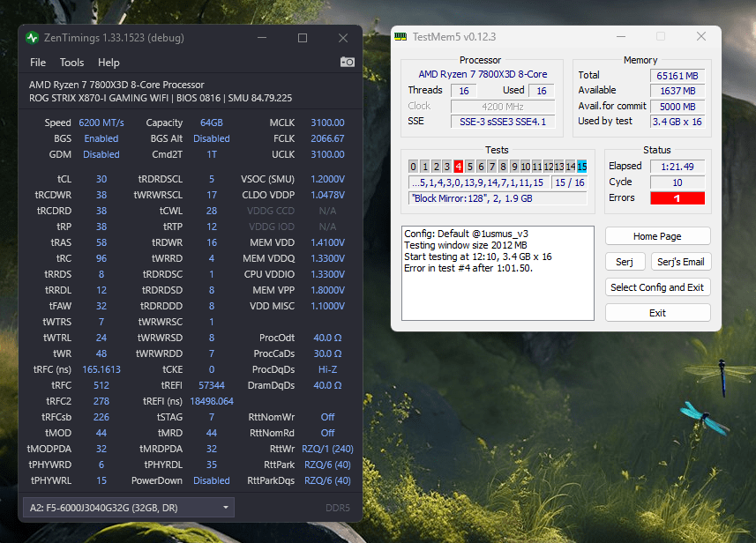Maximize the ZenTimings window
This screenshot has height=543, width=756.
(x=303, y=38)
